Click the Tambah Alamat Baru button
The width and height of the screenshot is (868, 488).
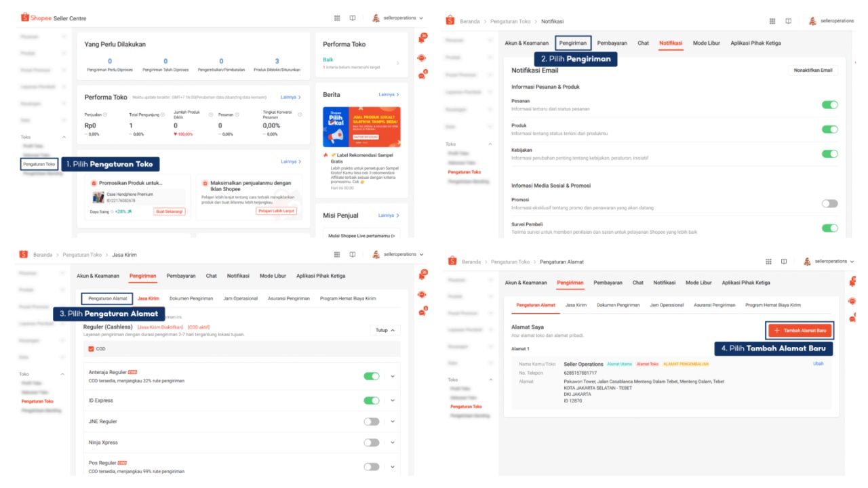click(799, 330)
